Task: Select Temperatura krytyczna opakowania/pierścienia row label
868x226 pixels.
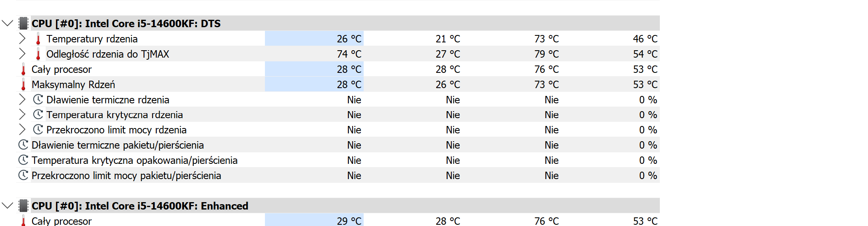Action: [135, 160]
